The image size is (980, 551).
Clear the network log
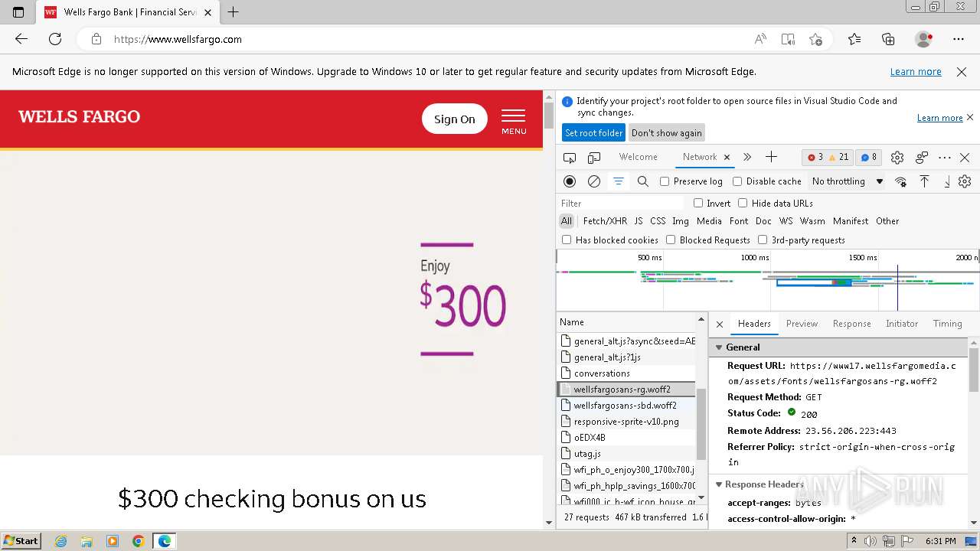[594, 181]
